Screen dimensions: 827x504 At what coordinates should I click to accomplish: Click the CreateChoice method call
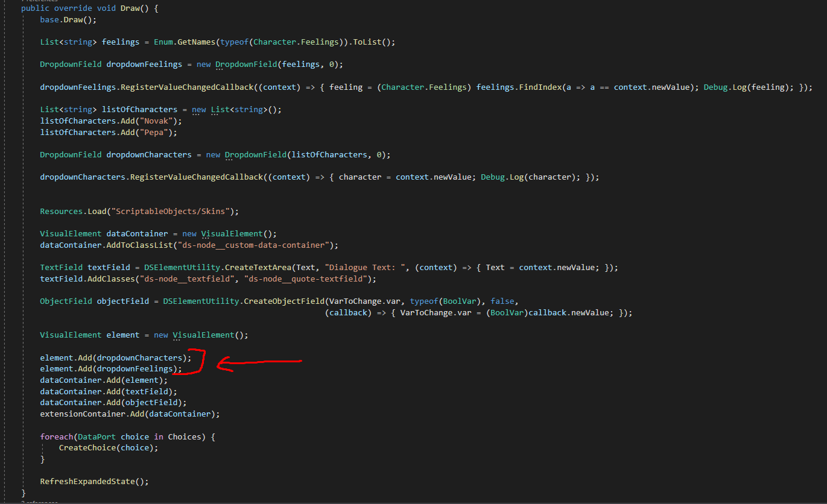(87, 447)
